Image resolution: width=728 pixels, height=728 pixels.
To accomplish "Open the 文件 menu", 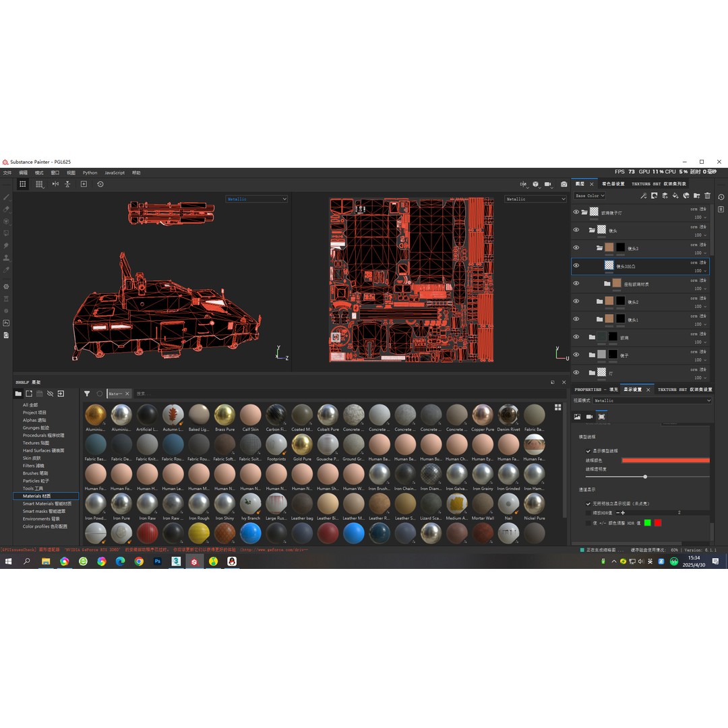I will [7, 173].
